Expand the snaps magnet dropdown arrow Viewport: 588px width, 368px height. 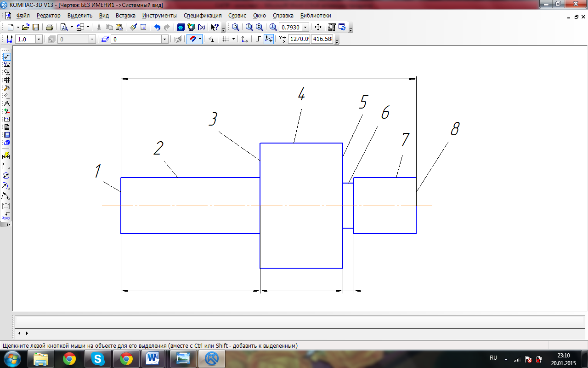[x=200, y=39]
